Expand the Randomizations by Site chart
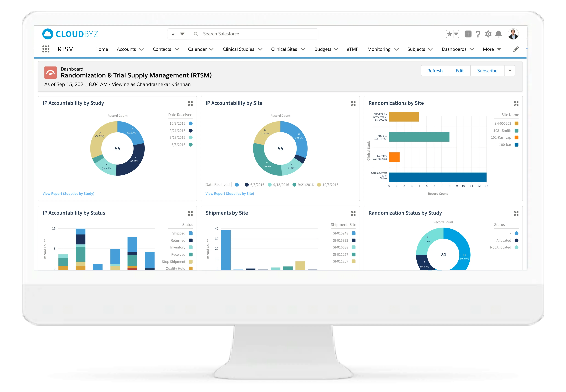Viewport: 566px width, 392px height. point(516,104)
